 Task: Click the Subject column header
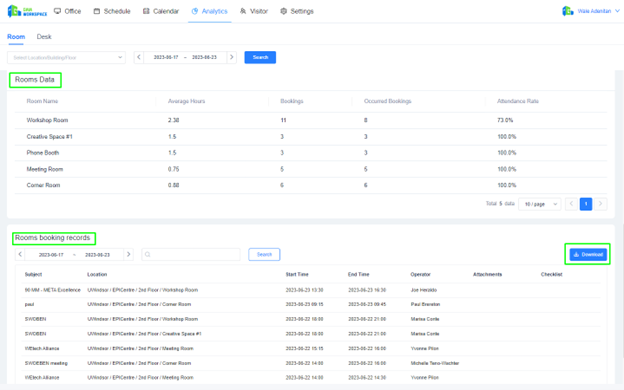click(33, 275)
